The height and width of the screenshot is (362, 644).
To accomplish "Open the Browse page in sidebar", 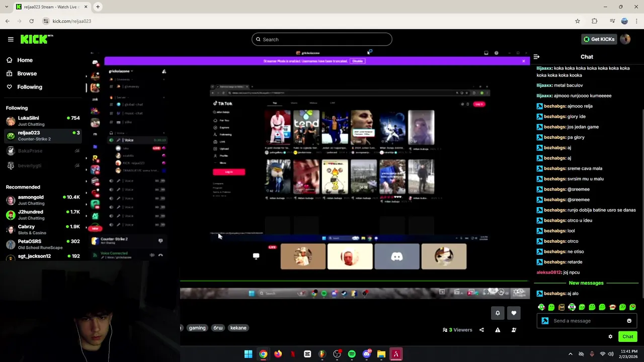I will [27, 73].
